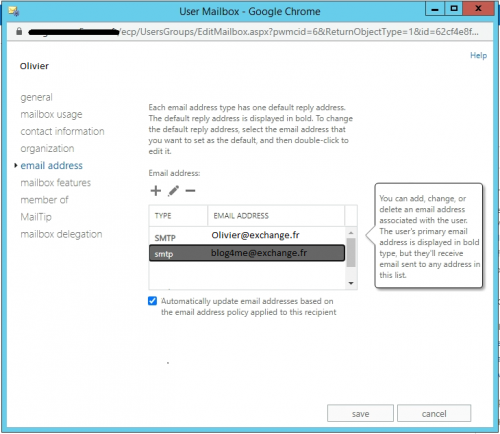Click the save button

[360, 413]
